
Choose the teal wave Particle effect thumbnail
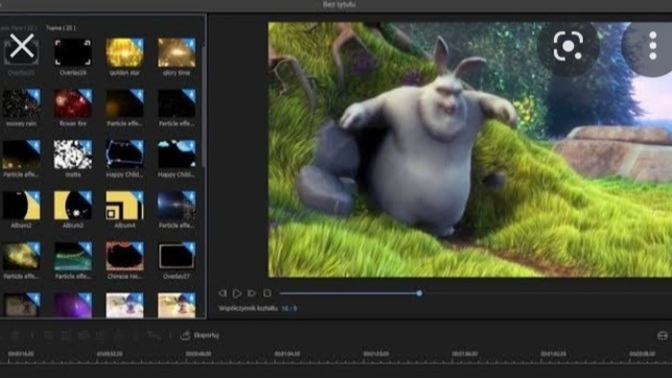click(73, 256)
